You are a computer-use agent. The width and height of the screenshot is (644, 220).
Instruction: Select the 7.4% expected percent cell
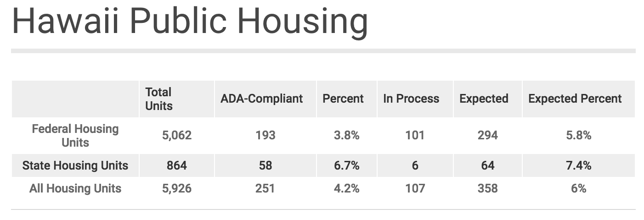[578, 165]
